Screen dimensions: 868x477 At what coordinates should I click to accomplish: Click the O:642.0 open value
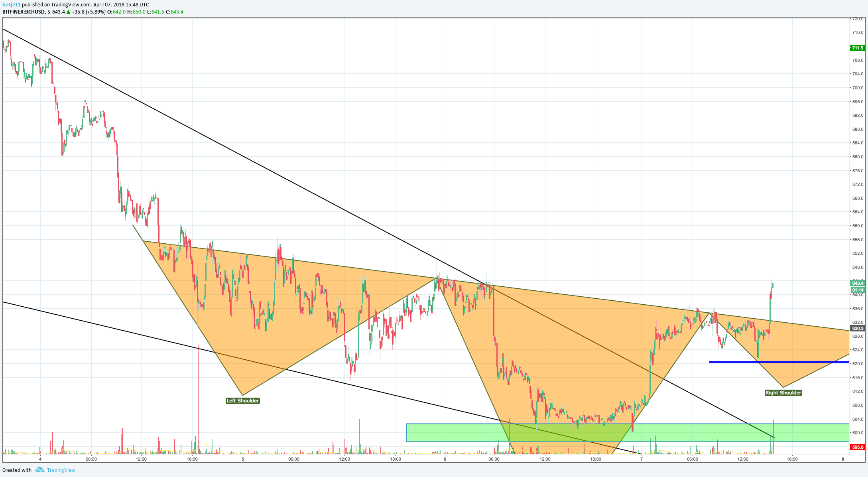[116, 12]
